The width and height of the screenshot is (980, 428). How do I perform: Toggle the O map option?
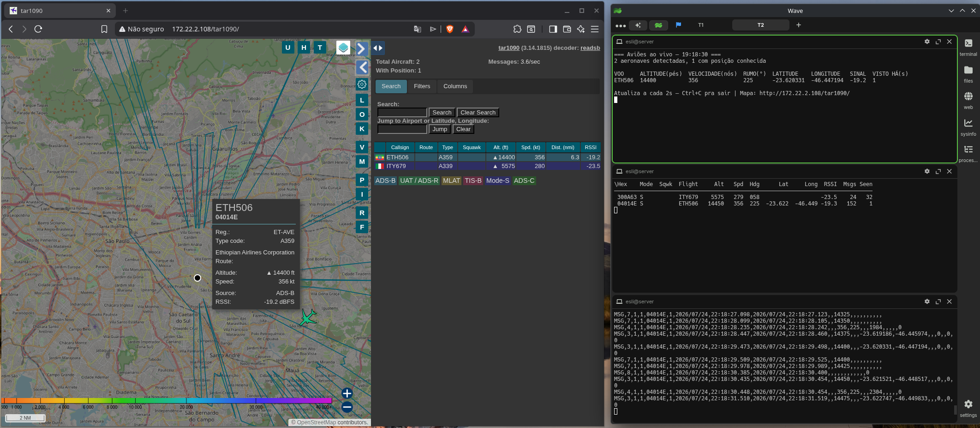tap(362, 115)
